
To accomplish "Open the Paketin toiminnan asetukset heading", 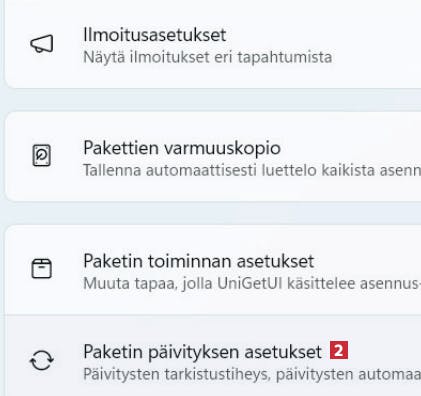I will [x=199, y=261].
